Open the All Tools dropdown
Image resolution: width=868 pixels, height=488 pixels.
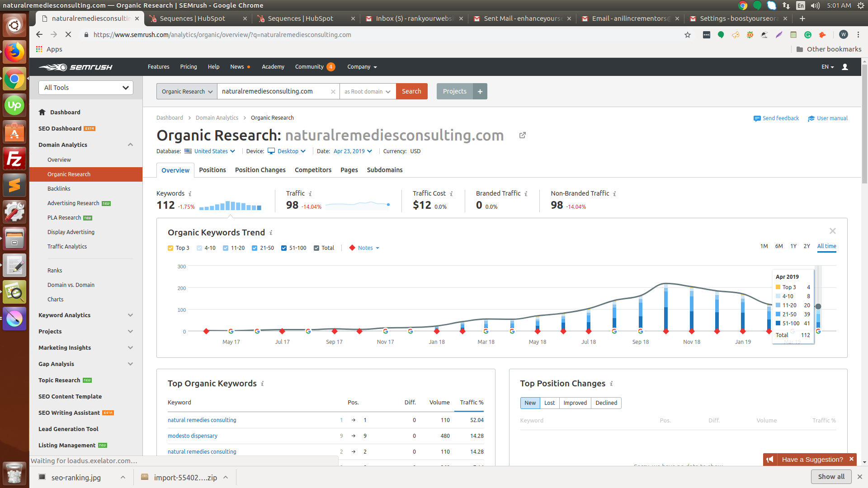(86, 88)
